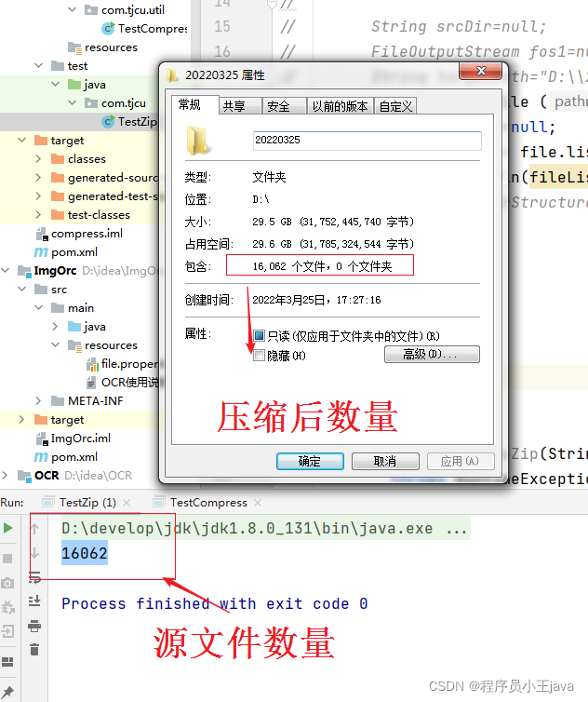The height and width of the screenshot is (702, 588).
Task: Clear all console output trash icon
Action: tap(34, 649)
